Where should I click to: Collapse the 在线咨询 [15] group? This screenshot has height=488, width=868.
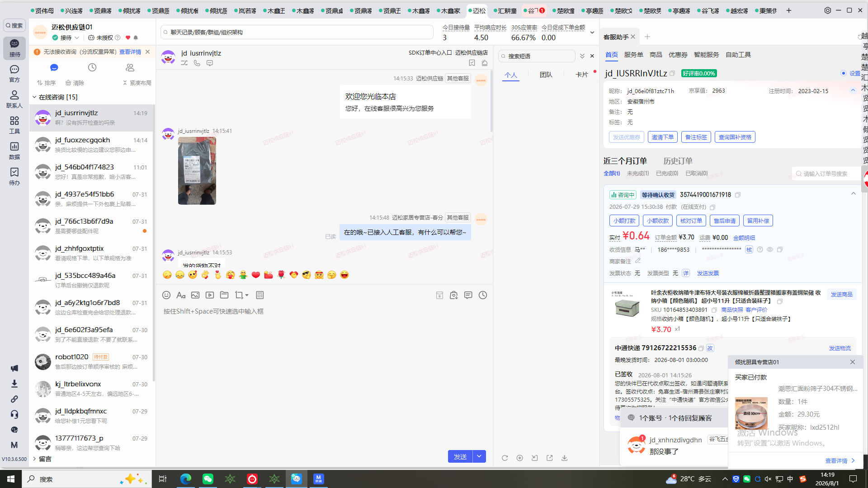pos(34,97)
